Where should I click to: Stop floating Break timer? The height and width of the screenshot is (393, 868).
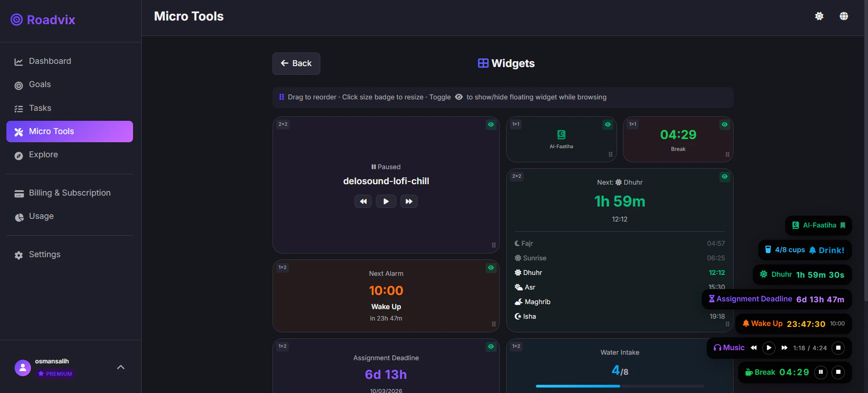(838, 372)
